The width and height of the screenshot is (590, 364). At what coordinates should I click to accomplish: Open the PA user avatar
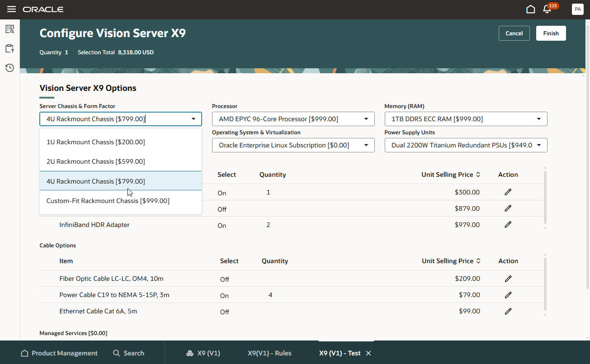pyautogui.click(x=577, y=9)
